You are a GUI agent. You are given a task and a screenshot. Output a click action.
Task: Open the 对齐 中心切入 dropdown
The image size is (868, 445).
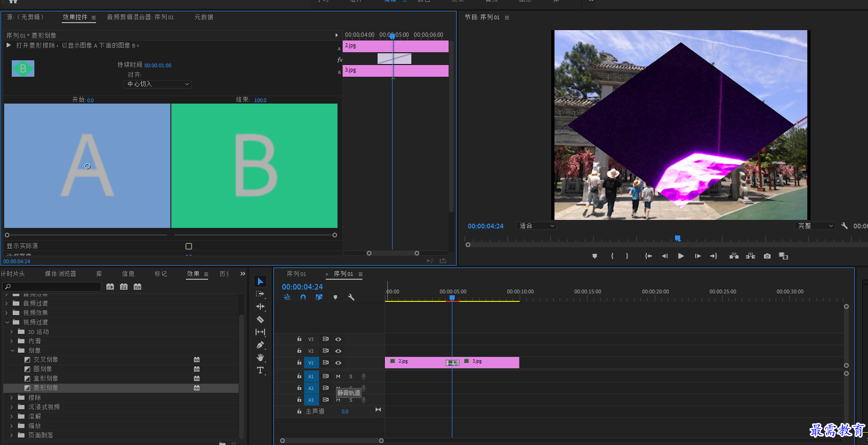coord(158,84)
